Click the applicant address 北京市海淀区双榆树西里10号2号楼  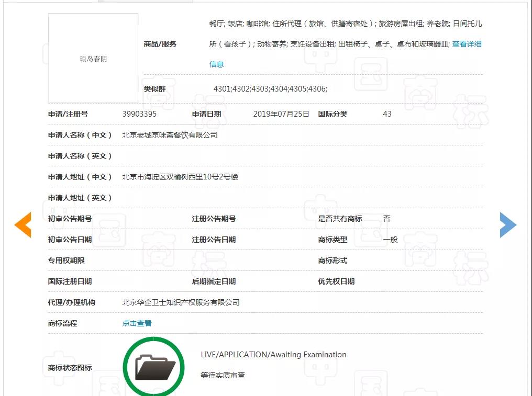[x=180, y=177]
